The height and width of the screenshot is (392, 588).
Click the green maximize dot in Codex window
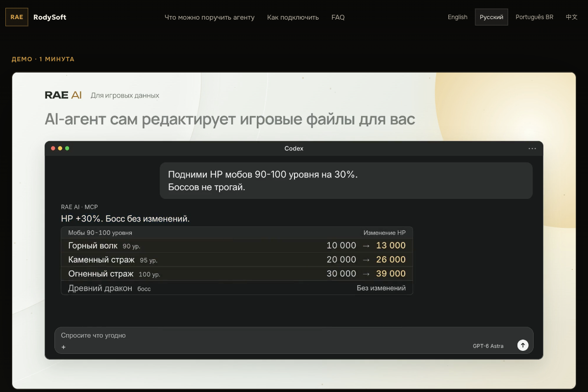pyautogui.click(x=67, y=148)
